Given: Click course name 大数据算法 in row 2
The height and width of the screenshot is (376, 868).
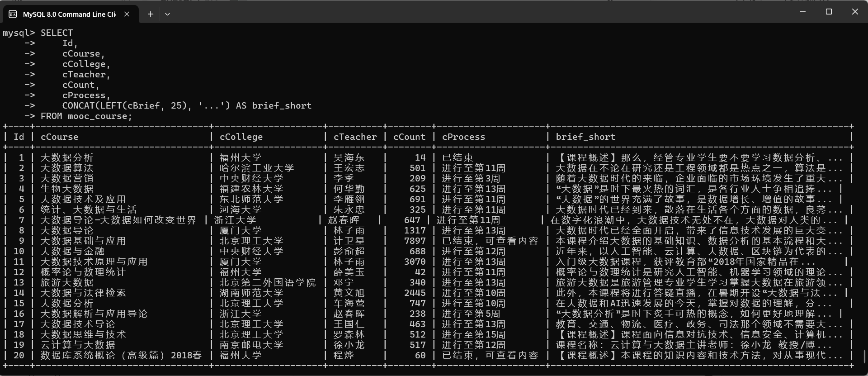Looking at the screenshot, I should 67,168.
